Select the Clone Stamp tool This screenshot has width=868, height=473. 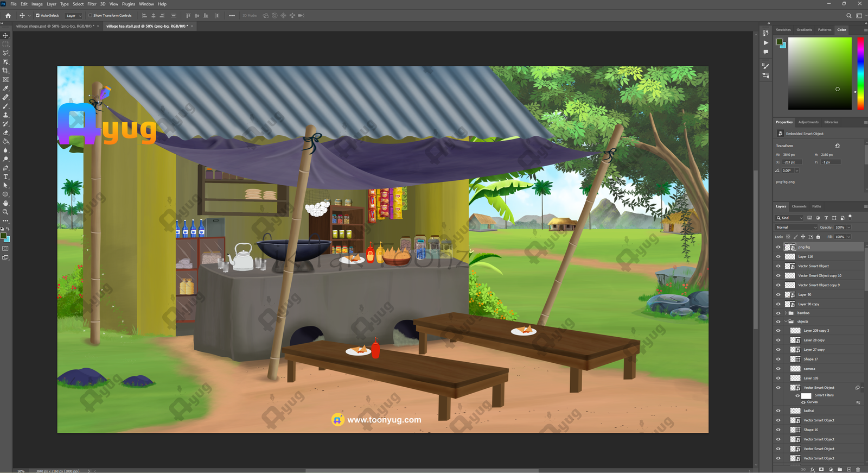click(x=5, y=115)
